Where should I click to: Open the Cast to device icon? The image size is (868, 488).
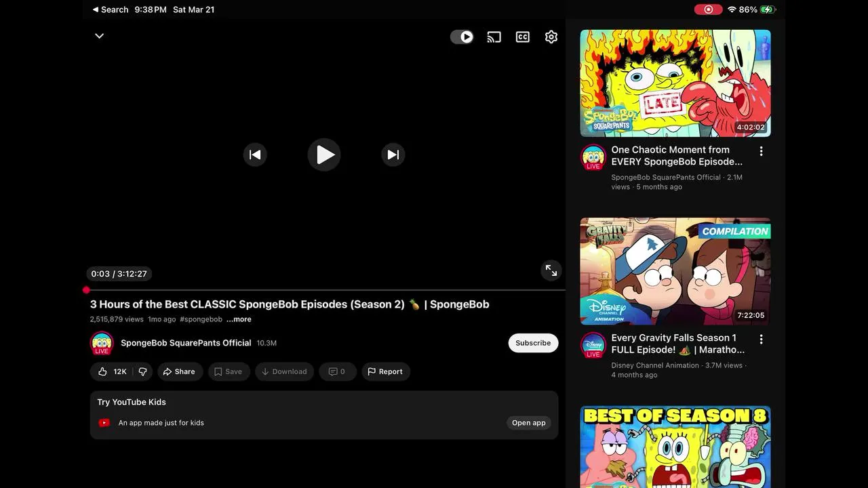point(494,37)
